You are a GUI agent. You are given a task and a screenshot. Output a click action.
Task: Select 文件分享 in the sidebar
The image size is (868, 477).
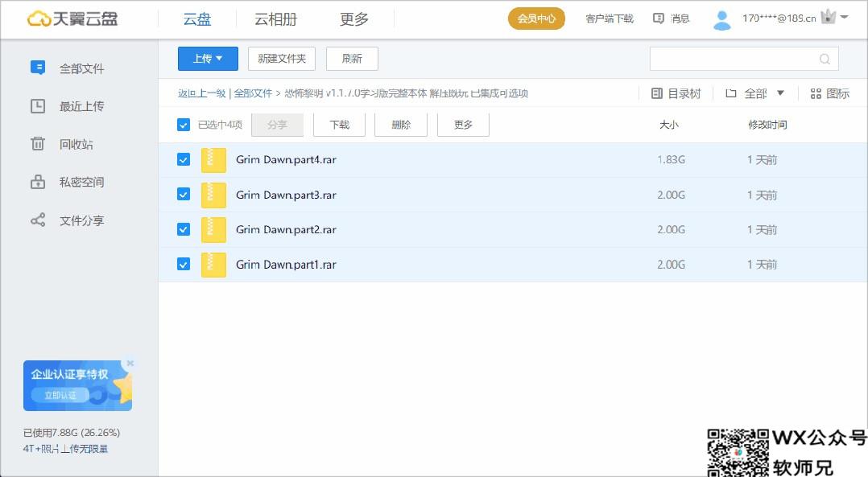pos(82,220)
